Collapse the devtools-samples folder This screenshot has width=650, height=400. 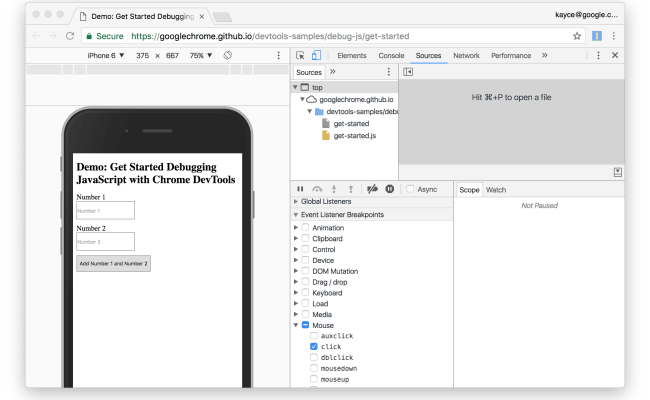tap(309, 111)
